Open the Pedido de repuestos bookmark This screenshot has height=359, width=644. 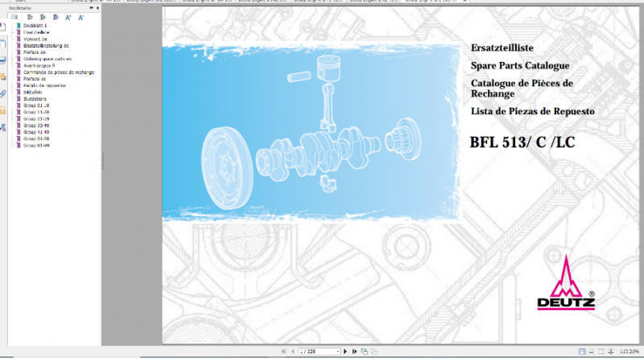(x=44, y=85)
